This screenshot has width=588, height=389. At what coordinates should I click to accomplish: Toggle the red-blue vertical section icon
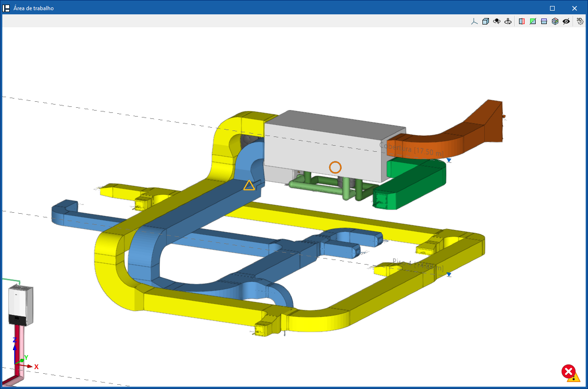522,21
